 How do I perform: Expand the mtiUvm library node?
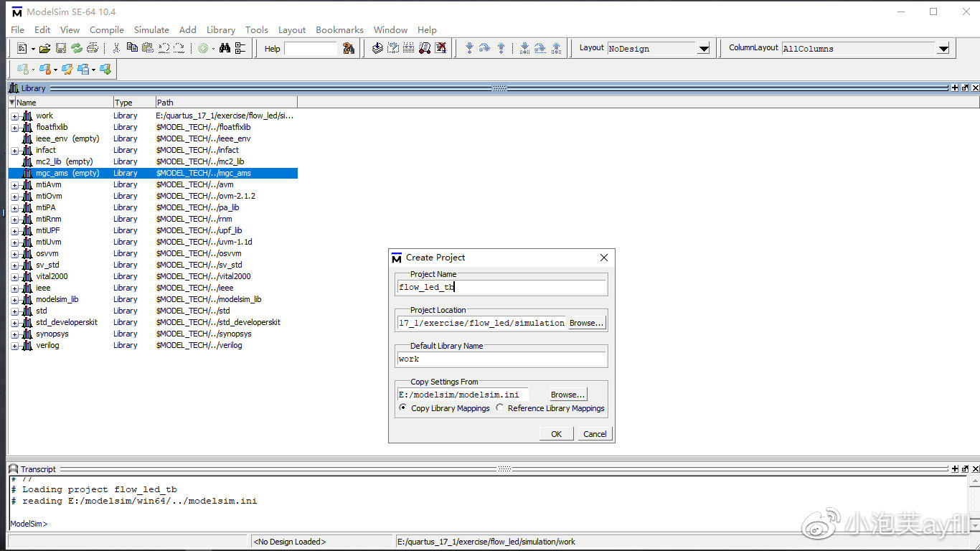(x=14, y=242)
